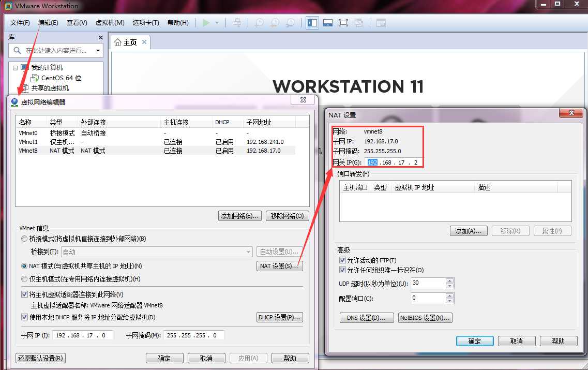This screenshot has width=588, height=370.
Task: Click the 子网地址 column header
Action: pyautogui.click(x=269, y=122)
